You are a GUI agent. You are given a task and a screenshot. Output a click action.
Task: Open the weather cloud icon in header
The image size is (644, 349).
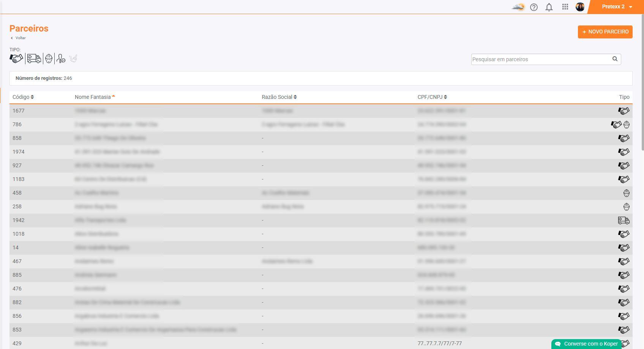point(518,7)
